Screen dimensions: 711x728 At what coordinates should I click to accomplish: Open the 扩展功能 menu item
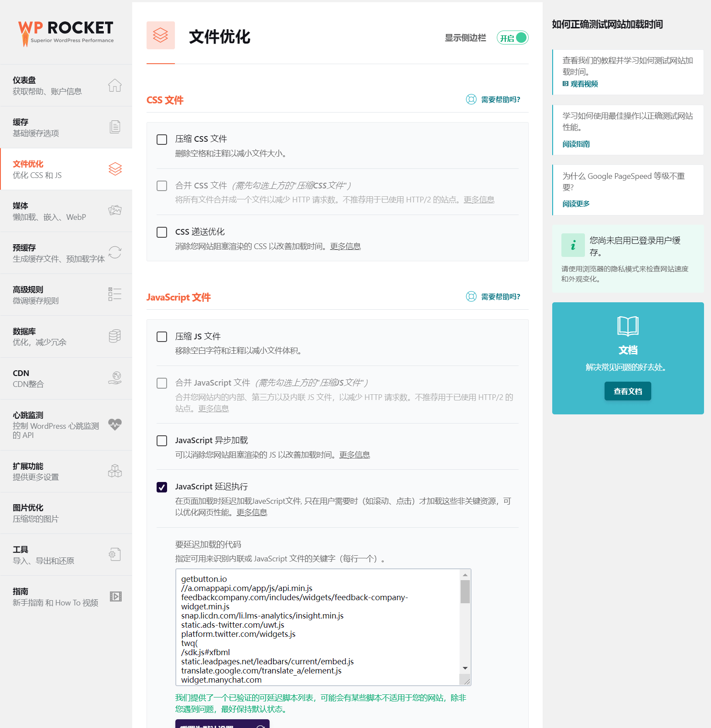66,472
